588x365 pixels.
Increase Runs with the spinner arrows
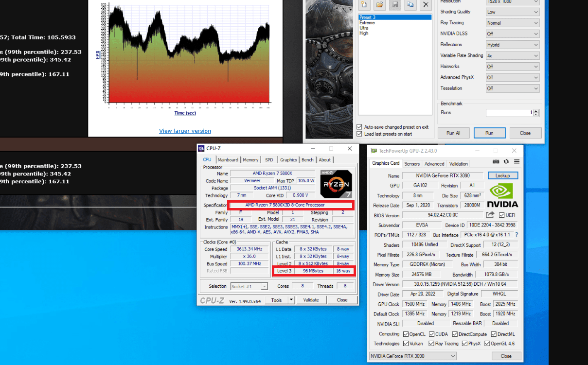[x=536, y=111]
